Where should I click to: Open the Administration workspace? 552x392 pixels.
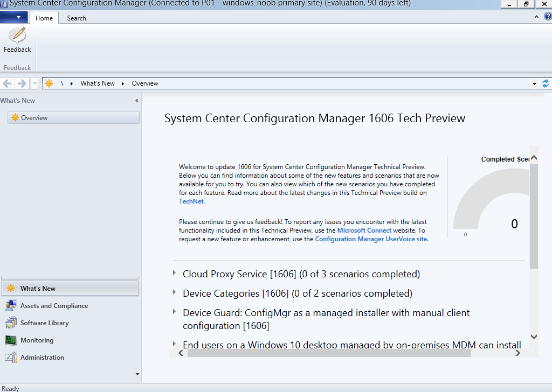click(x=70, y=357)
